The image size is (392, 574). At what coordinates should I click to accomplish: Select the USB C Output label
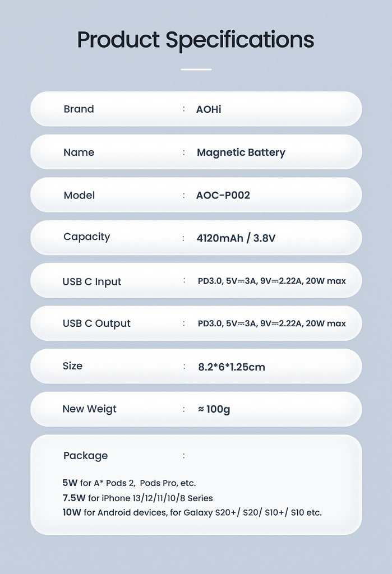(96, 323)
